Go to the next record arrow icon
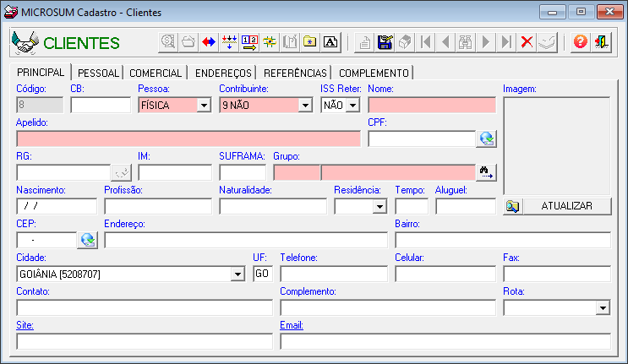The image size is (628, 364). pos(486,42)
